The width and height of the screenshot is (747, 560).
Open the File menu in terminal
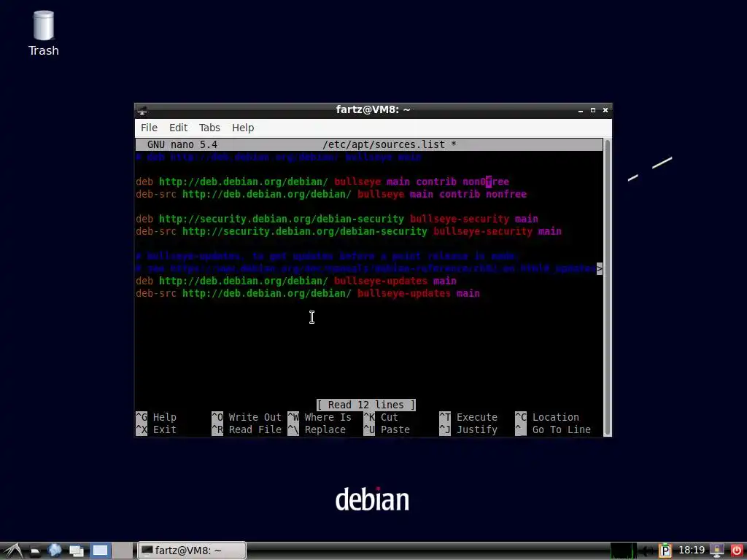point(149,128)
